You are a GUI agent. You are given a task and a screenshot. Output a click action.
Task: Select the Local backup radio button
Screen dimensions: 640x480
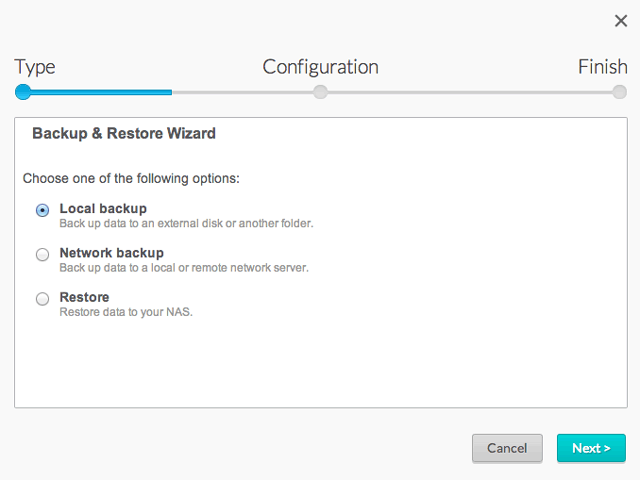[x=42, y=210]
